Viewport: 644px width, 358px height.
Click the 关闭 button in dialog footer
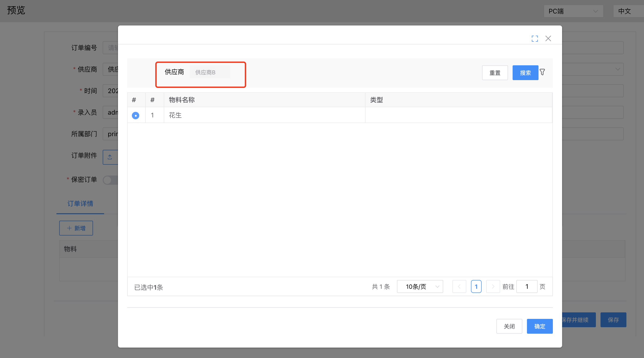(509, 326)
